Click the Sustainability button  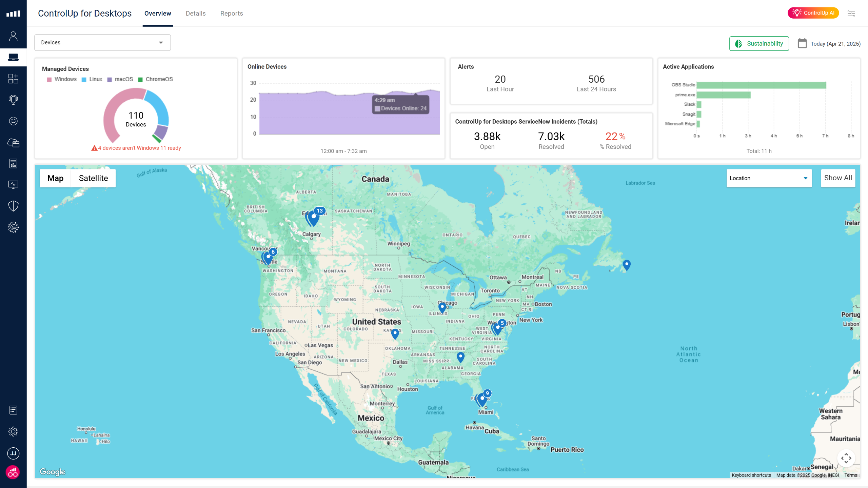[759, 44]
